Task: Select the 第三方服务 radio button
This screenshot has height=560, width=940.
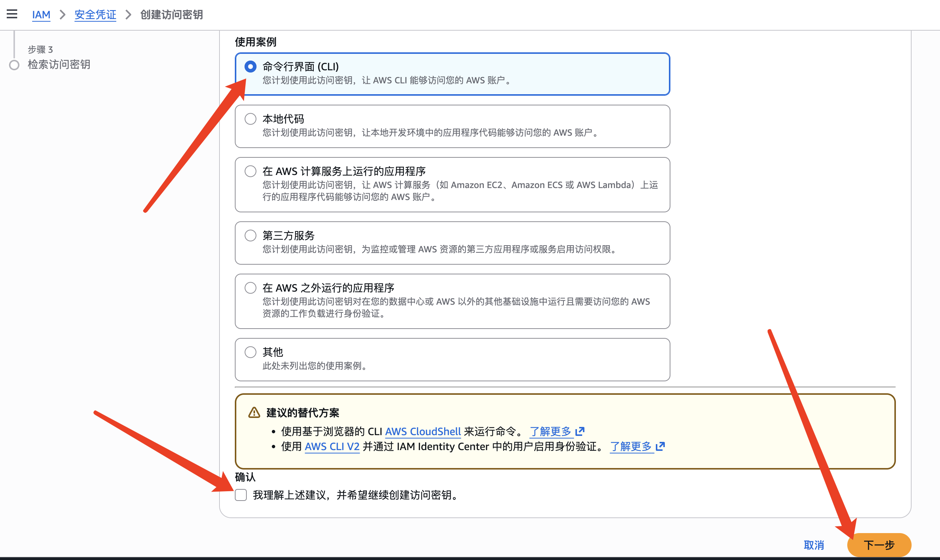Action: 250,236
